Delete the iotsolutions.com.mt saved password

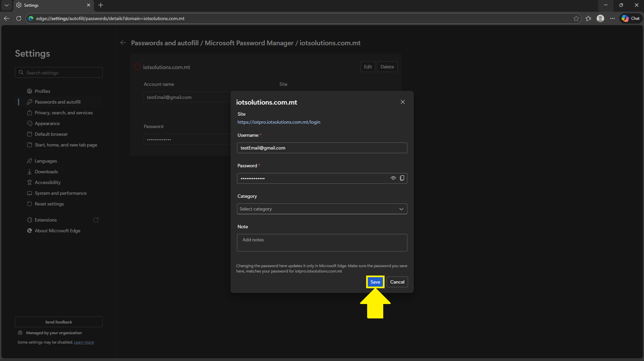[x=387, y=67]
